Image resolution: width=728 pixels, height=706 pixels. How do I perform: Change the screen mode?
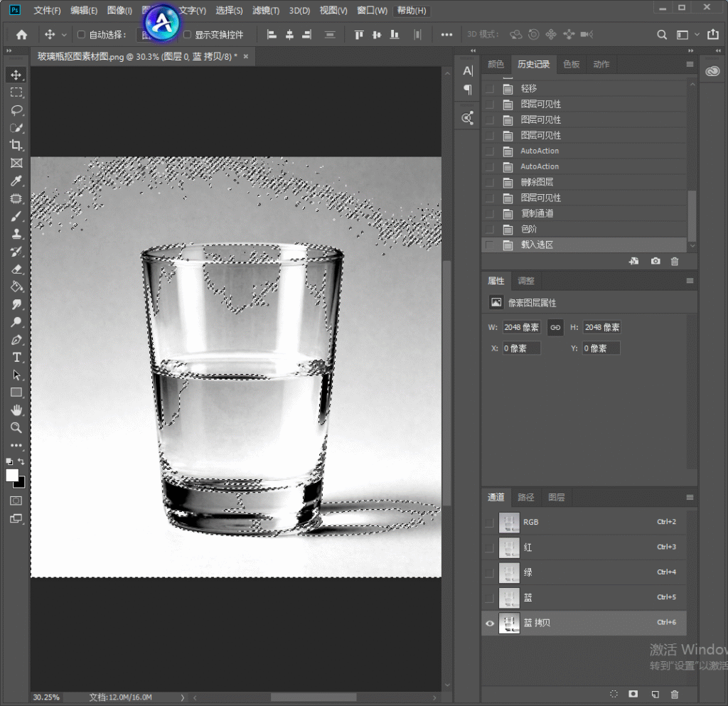(x=16, y=518)
